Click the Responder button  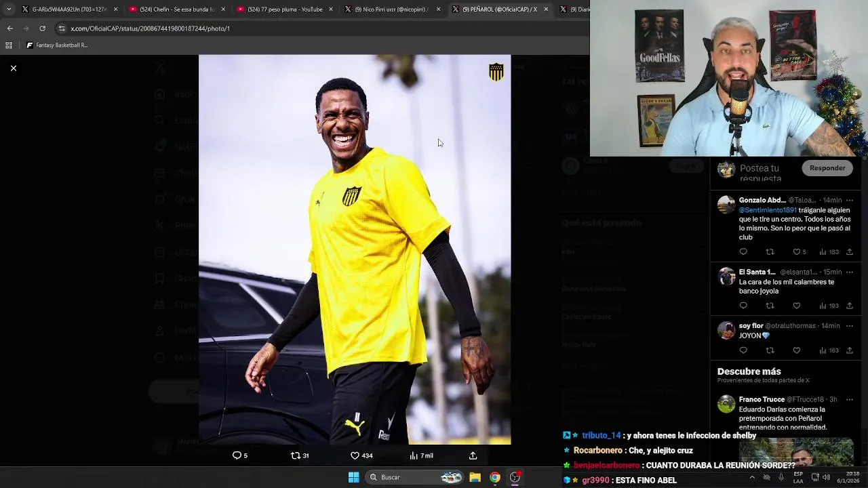(x=827, y=168)
